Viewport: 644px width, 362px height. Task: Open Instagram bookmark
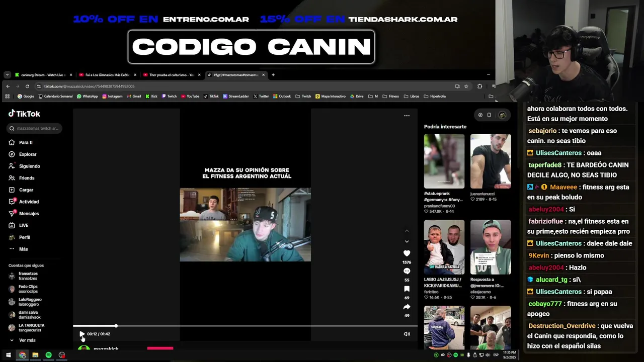coord(112,97)
